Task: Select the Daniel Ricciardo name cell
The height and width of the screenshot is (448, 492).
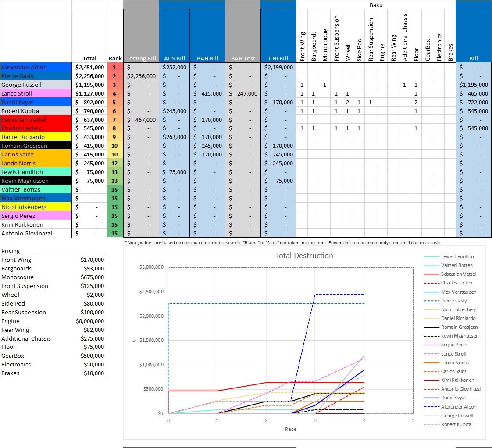Action: click(x=36, y=137)
